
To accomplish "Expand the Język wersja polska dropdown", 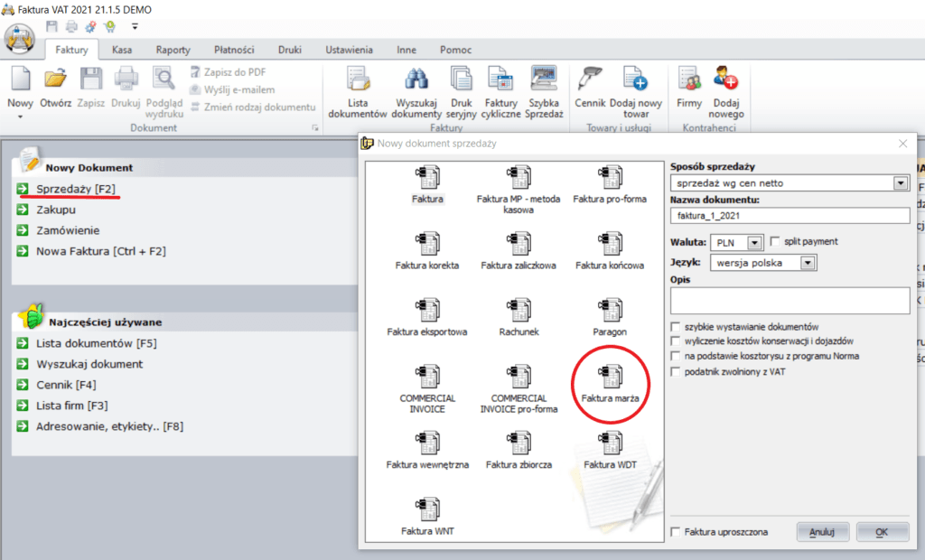I will point(808,263).
